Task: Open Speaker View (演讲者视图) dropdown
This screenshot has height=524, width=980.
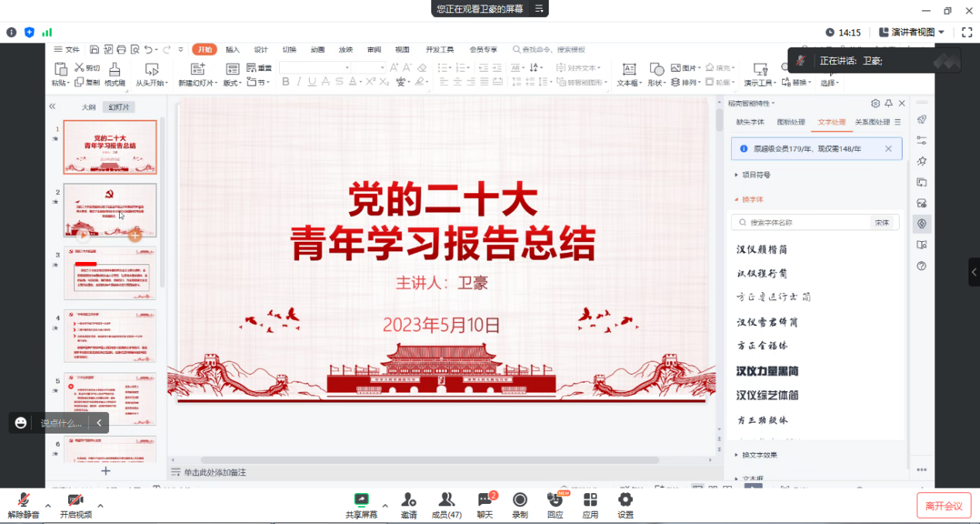Action: point(912,32)
